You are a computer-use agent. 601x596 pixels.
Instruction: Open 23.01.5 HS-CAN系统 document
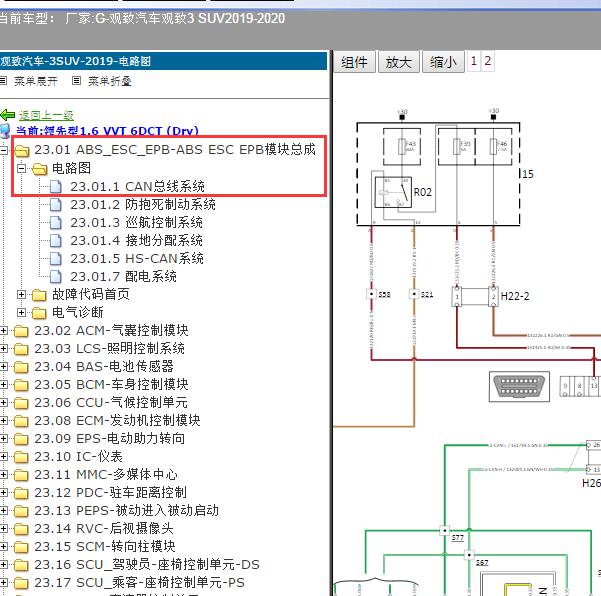pos(137,258)
